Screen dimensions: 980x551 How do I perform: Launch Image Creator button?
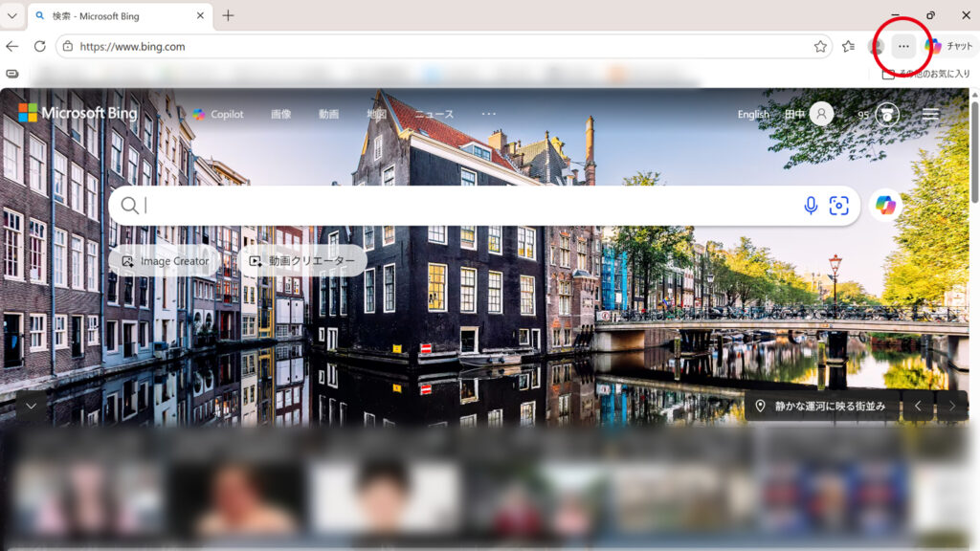pos(165,260)
